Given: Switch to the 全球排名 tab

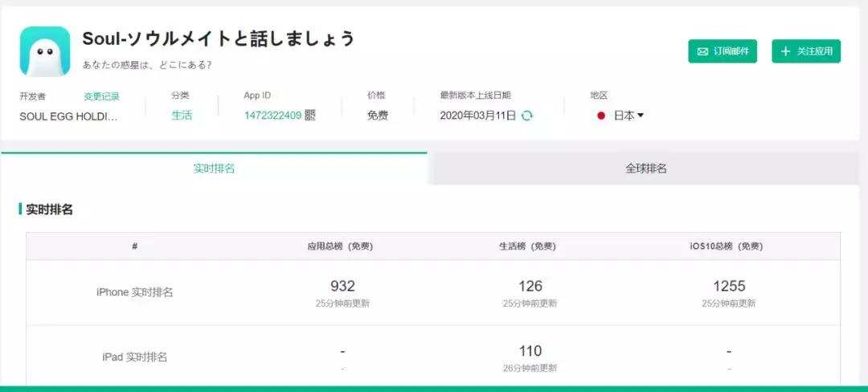Looking at the screenshot, I should tap(645, 169).
